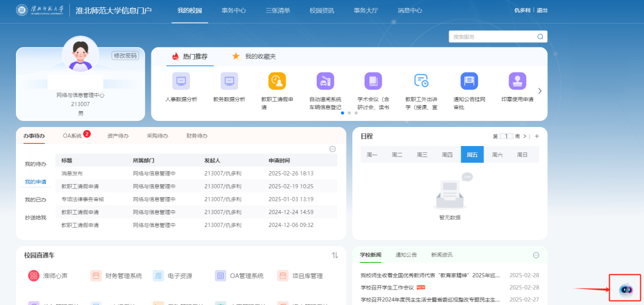Open 自动道闸系统车辆信息登记 service icon
The height and width of the screenshot is (305, 644).
click(325, 81)
